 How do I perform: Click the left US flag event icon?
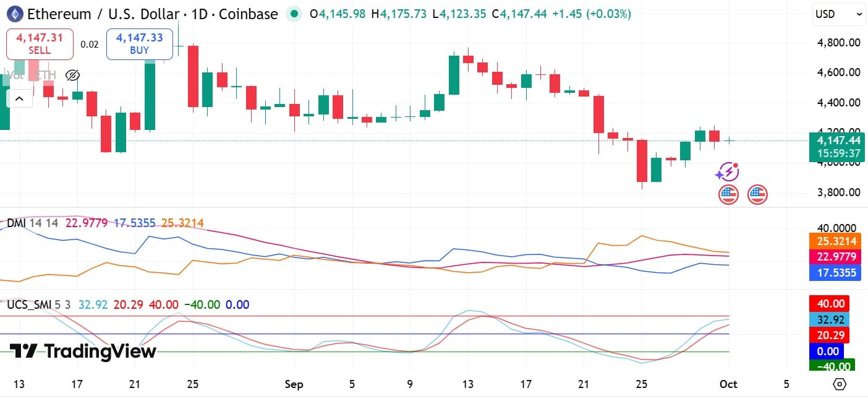(x=728, y=194)
